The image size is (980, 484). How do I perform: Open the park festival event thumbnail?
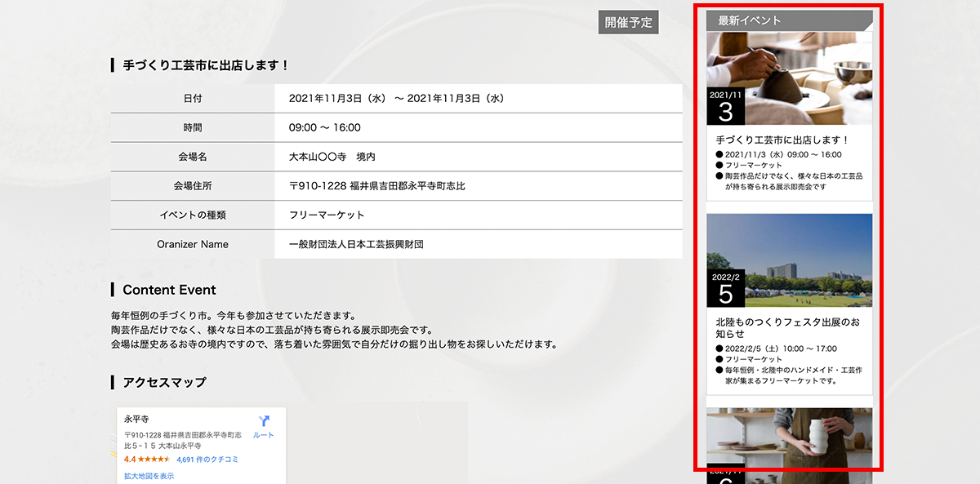click(x=789, y=260)
